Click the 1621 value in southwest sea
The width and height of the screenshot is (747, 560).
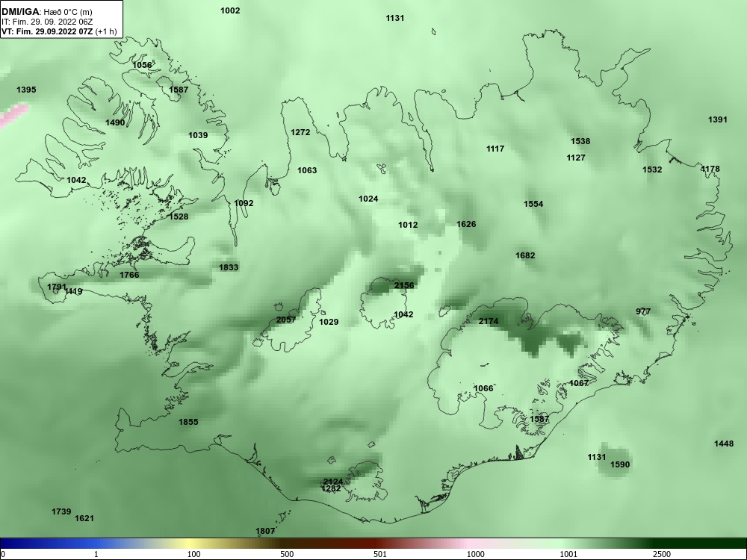click(84, 518)
